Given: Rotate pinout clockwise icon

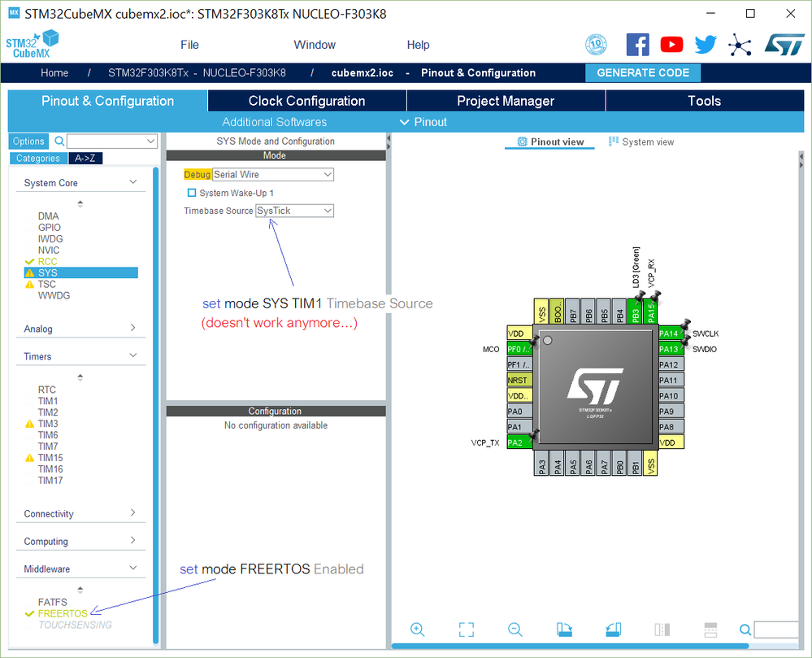Looking at the screenshot, I should pyautogui.click(x=564, y=630).
